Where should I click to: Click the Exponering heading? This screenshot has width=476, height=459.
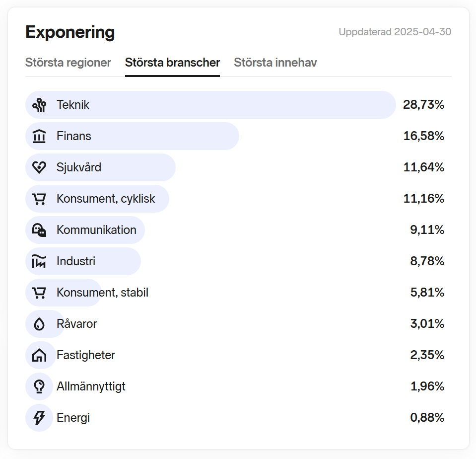click(x=70, y=32)
